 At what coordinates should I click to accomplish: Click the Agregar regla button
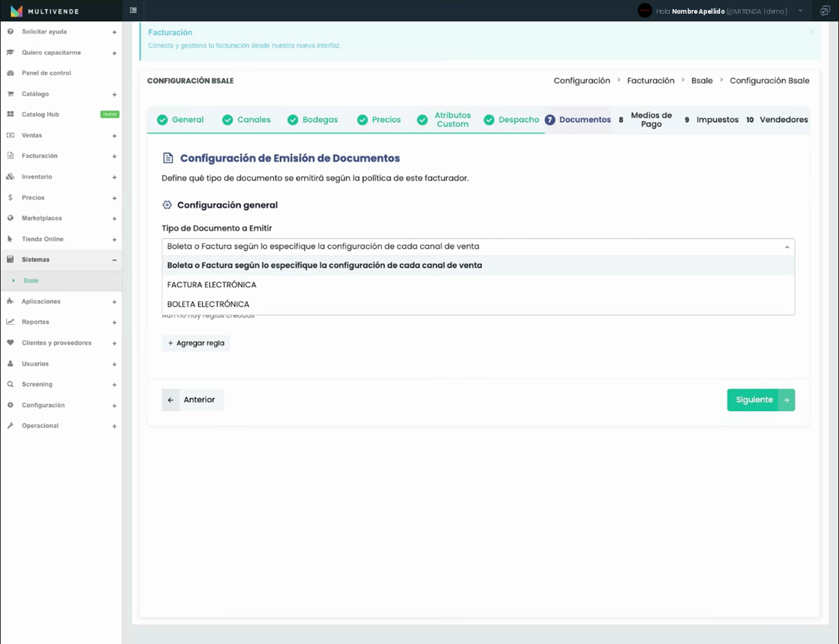click(x=196, y=343)
